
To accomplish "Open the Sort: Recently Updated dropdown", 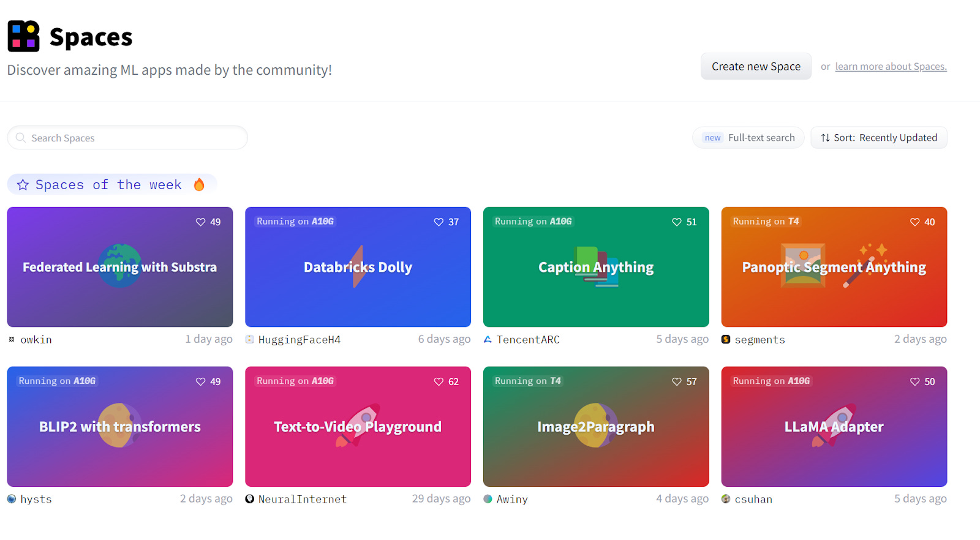I will coord(879,138).
